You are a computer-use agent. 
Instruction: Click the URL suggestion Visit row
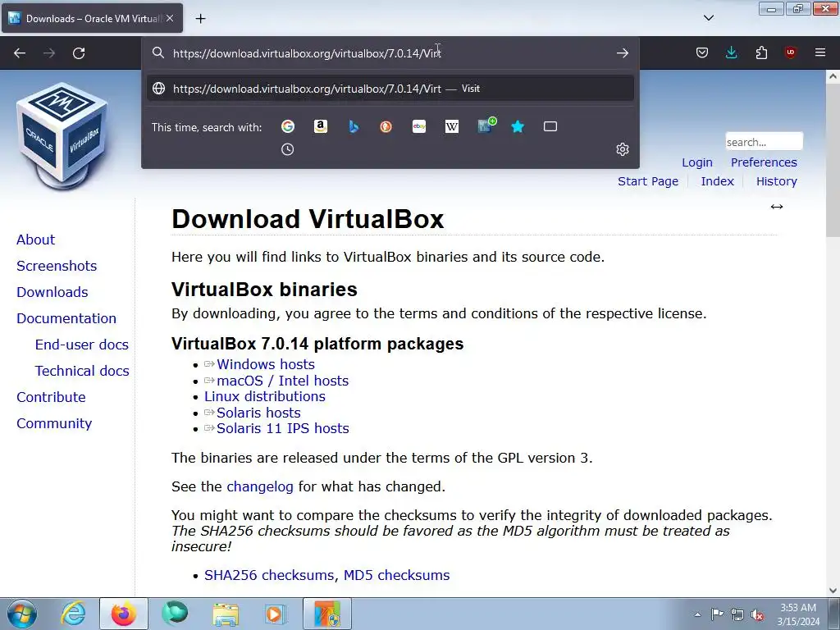click(x=390, y=89)
